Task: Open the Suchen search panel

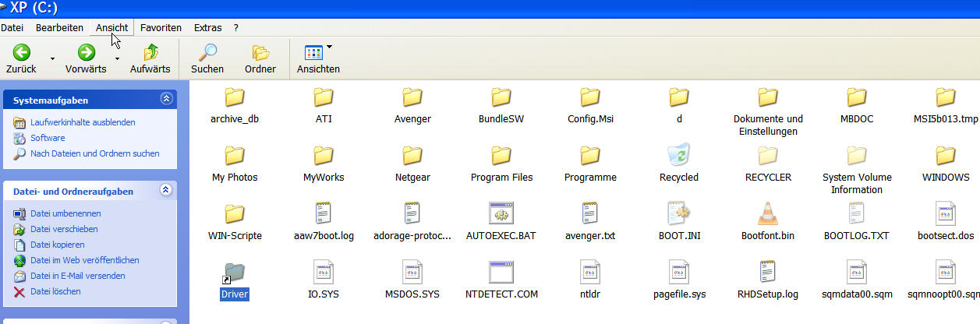Action: pyautogui.click(x=207, y=59)
